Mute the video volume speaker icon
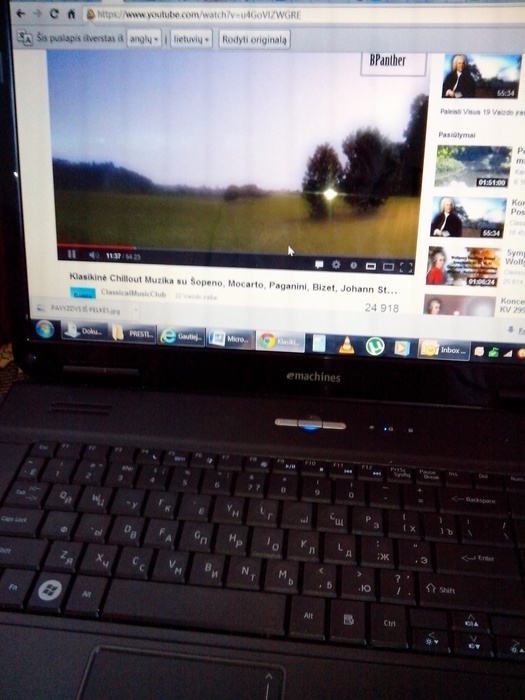The height and width of the screenshot is (700, 525). tap(94, 255)
